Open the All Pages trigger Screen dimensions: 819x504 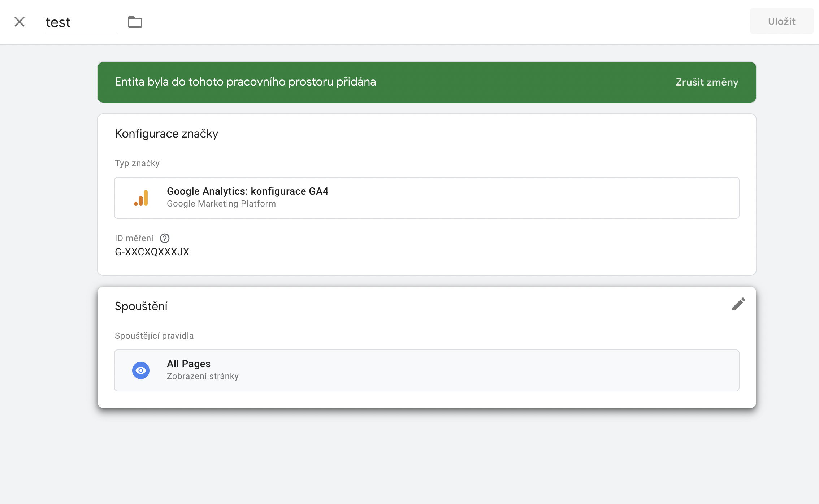pyautogui.click(x=188, y=364)
